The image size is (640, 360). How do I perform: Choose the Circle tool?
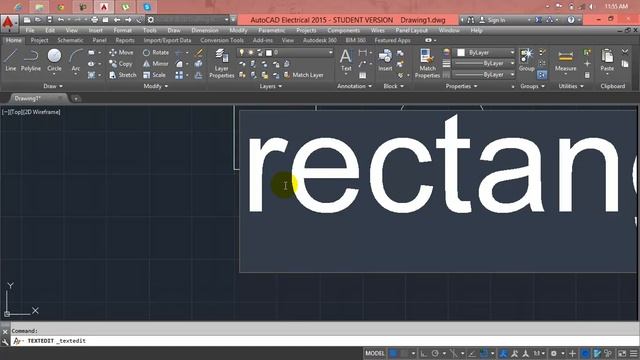coord(54,60)
